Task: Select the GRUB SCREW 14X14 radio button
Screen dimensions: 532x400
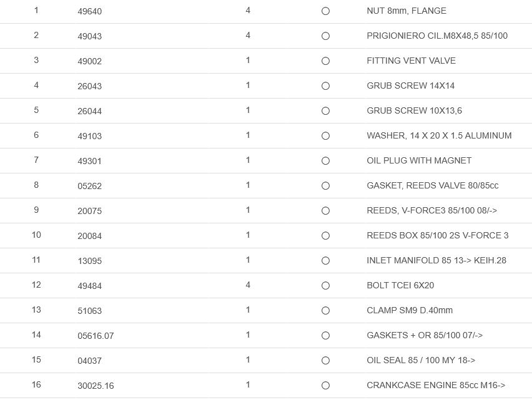Action: [325, 86]
